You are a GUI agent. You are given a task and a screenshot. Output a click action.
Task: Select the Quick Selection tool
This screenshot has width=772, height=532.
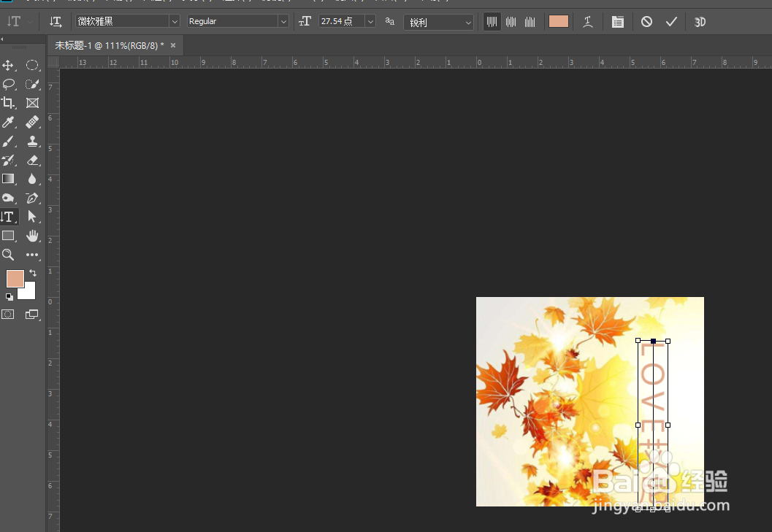pyautogui.click(x=32, y=84)
